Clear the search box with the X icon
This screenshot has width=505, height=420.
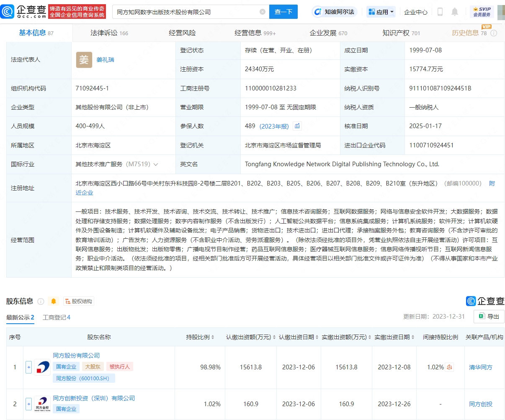pyautogui.click(x=263, y=12)
